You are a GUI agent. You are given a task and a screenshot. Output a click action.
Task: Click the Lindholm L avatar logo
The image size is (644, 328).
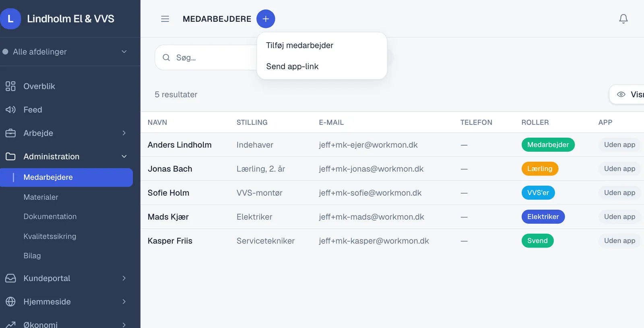pos(10,19)
